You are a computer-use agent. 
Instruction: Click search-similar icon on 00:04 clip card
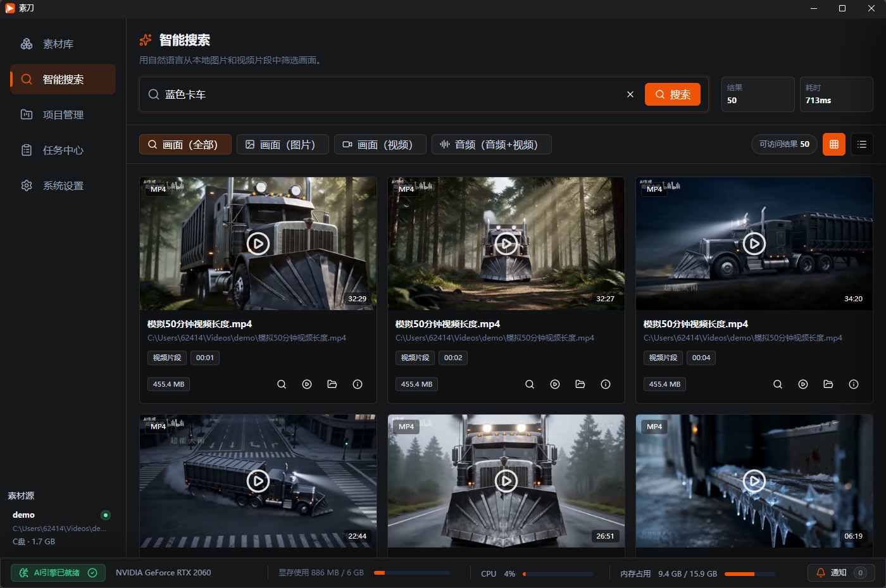778,384
